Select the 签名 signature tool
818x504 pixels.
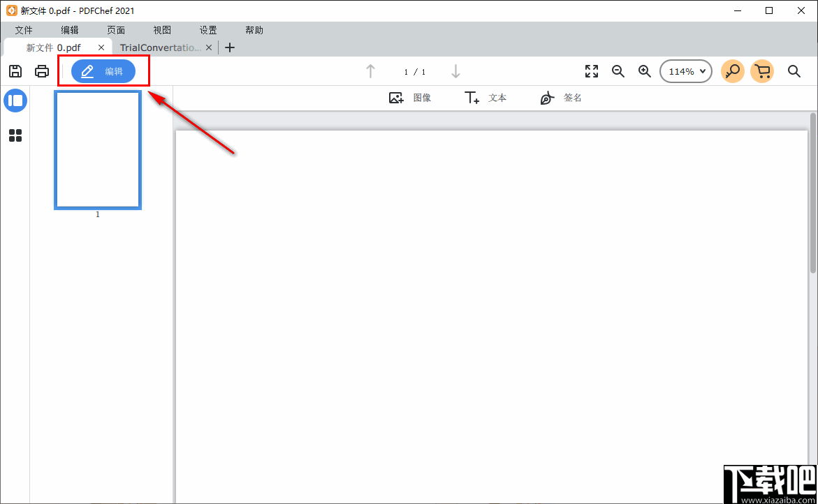coord(562,98)
